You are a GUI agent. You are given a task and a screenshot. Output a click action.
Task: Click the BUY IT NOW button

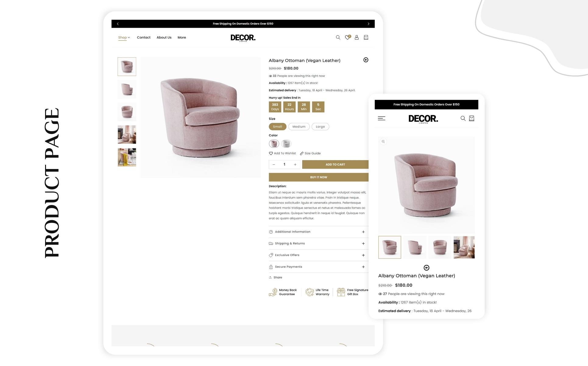318,177
